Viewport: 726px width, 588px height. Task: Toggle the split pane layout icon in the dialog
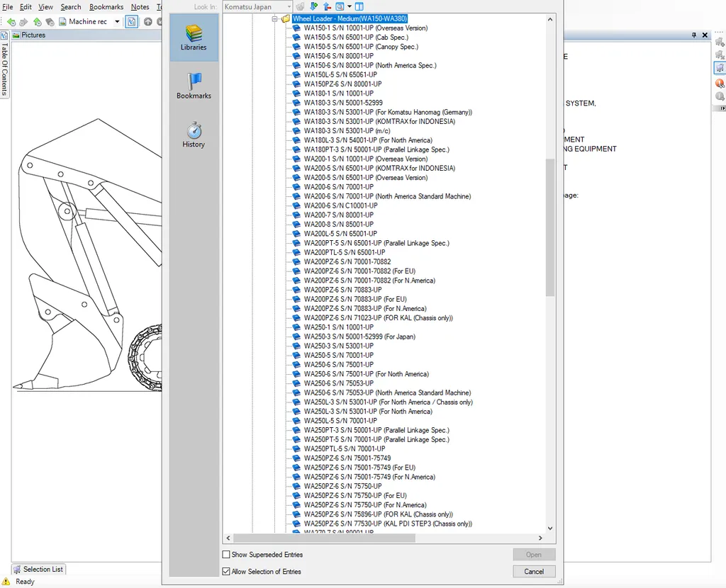tap(359, 6)
